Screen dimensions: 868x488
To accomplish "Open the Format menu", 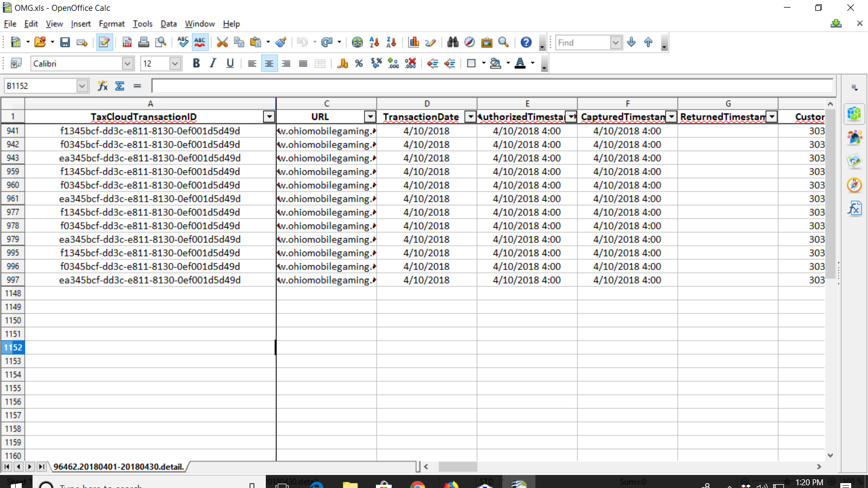I will 112,24.
